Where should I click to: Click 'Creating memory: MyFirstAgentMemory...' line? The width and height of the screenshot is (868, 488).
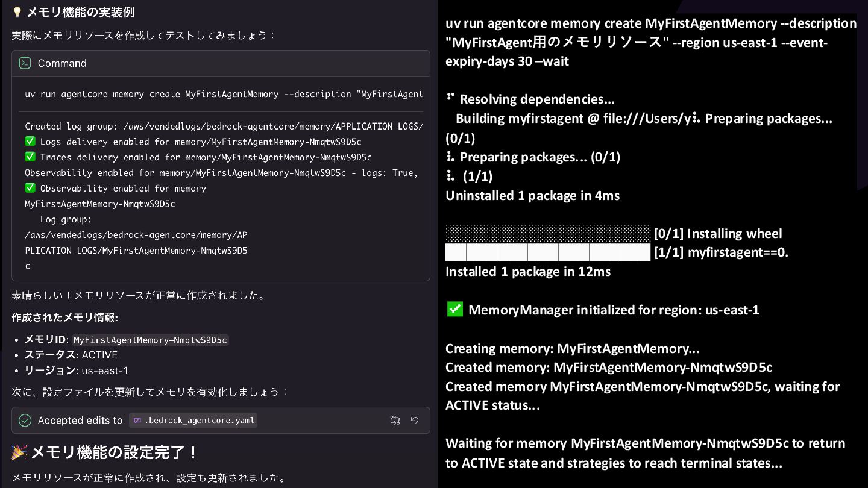(x=573, y=348)
